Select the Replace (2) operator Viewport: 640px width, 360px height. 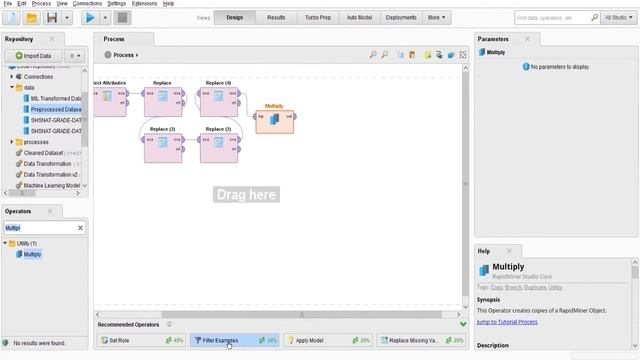[219, 147]
